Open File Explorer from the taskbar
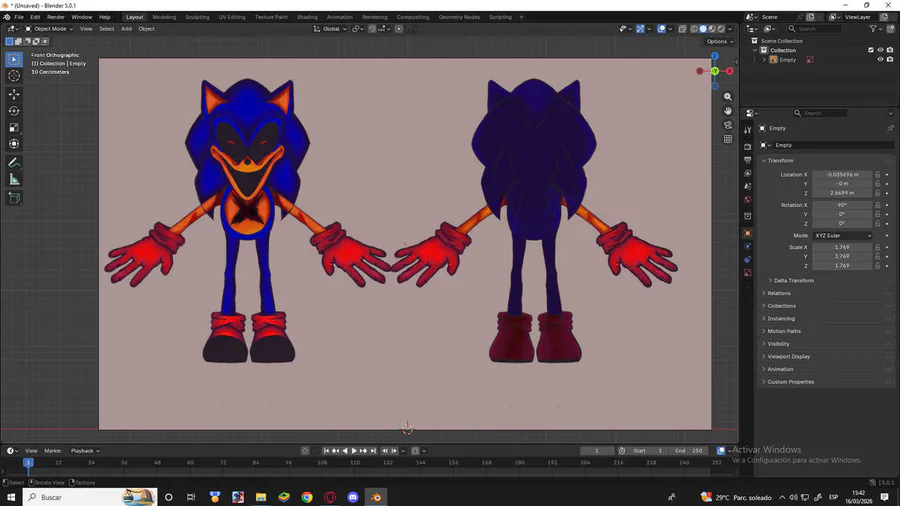900x506 pixels. [261, 497]
